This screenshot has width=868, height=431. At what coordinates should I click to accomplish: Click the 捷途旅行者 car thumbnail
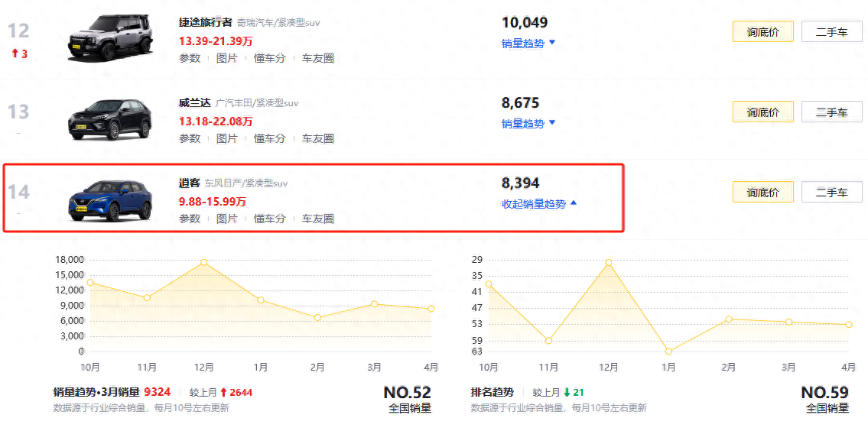click(x=111, y=37)
